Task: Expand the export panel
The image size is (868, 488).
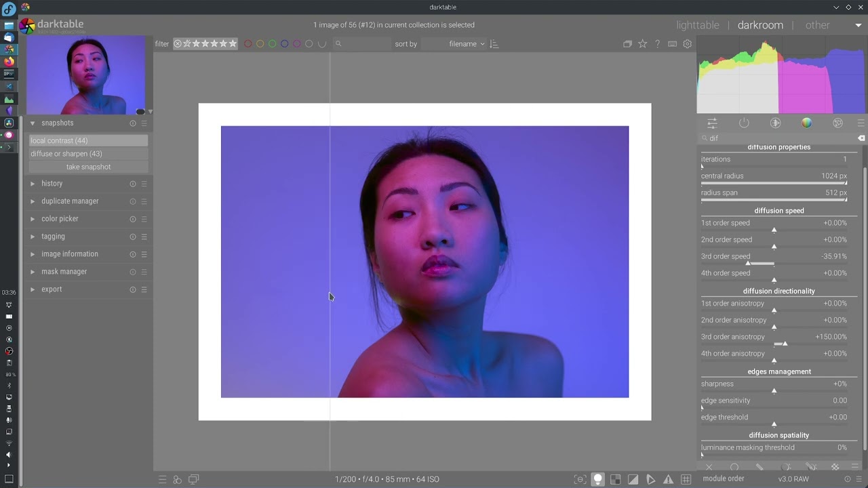Action: pos(52,289)
